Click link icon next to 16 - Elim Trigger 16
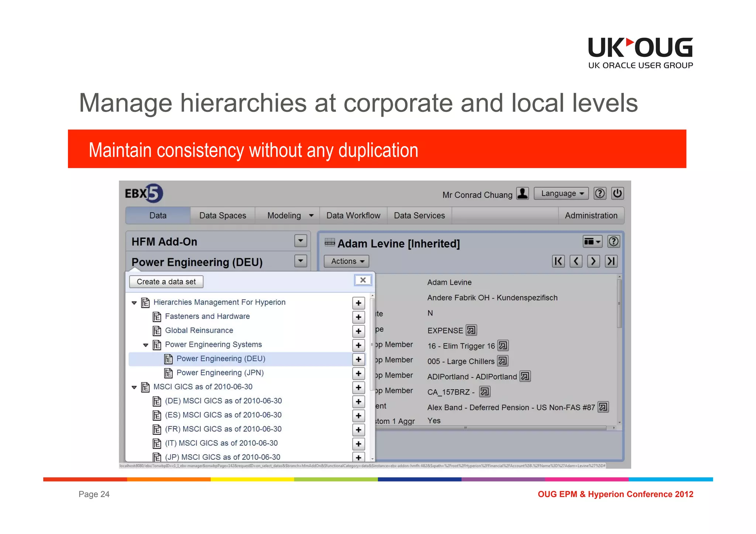The image size is (756, 534). [503, 345]
